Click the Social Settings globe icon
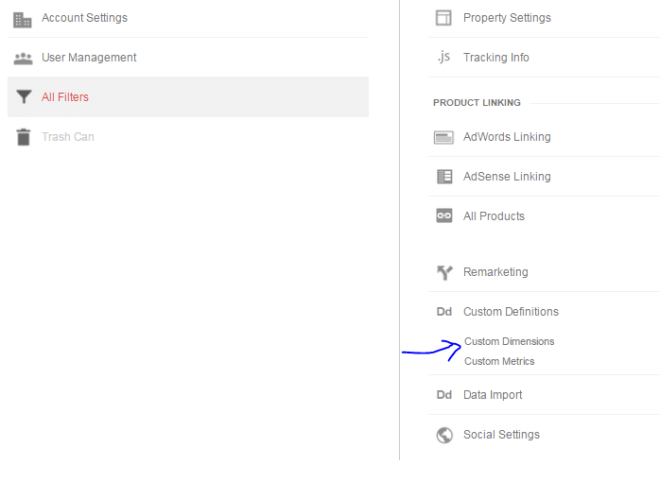This screenshot has height=482, width=660. tap(444, 435)
